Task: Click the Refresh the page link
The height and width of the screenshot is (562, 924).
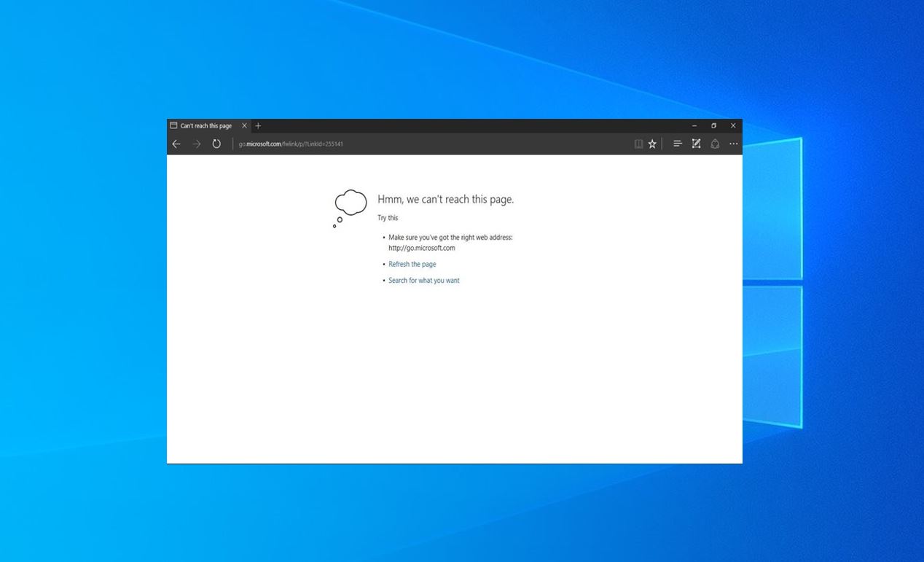Action: 412,265
